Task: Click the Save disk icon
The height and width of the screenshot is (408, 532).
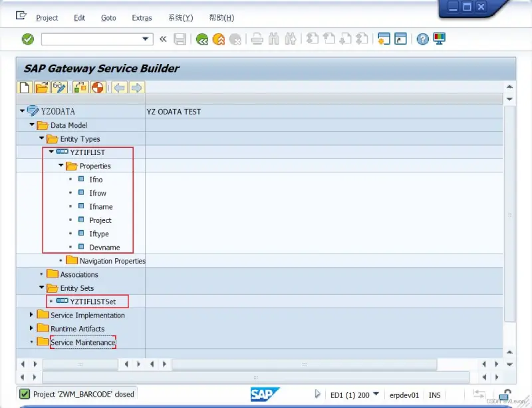Action: (x=180, y=39)
